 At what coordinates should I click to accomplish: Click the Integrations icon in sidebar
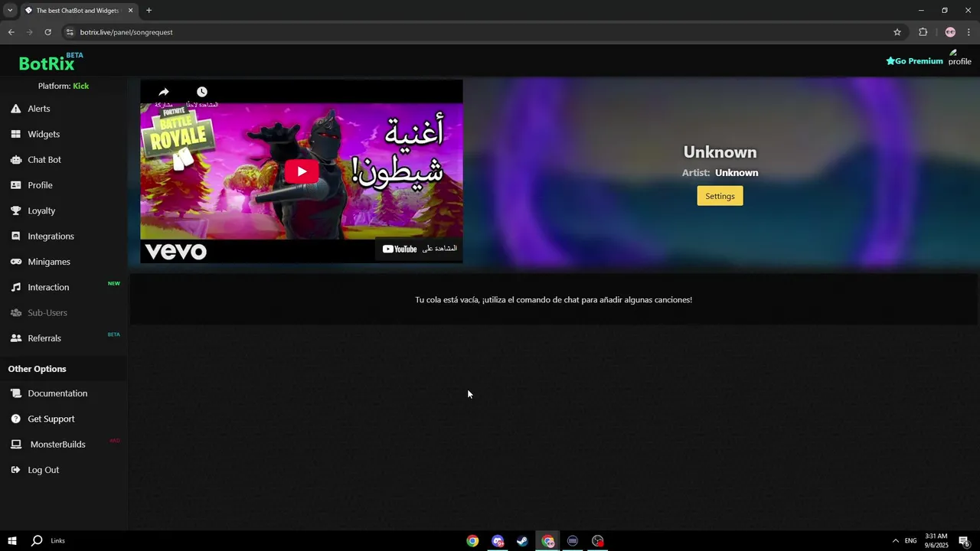click(15, 236)
